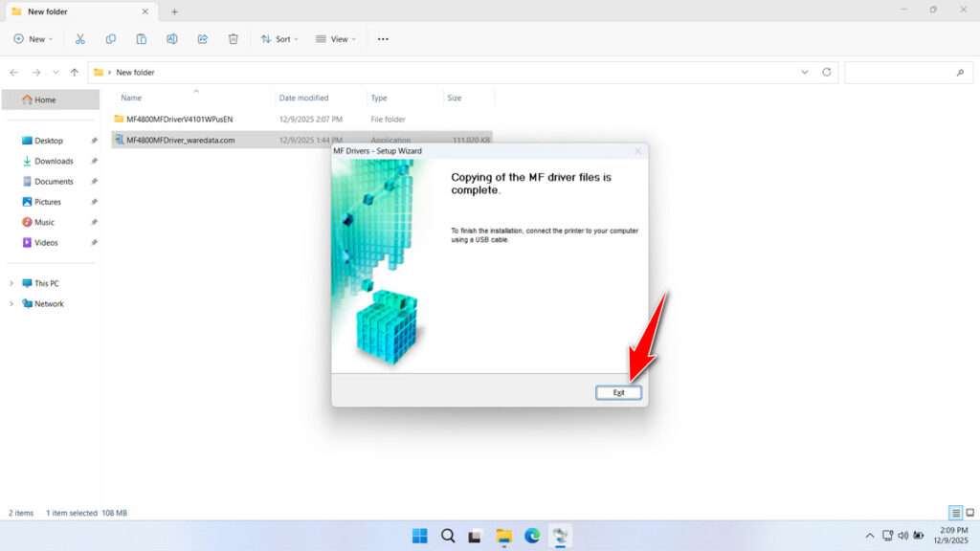Click the Exit button in Setup Wizard
The image size is (980, 551).
pos(618,392)
